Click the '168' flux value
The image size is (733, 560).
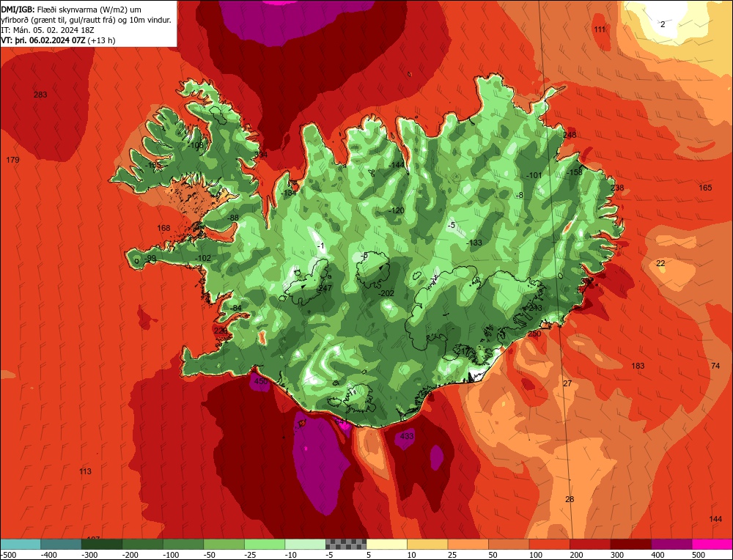click(163, 228)
